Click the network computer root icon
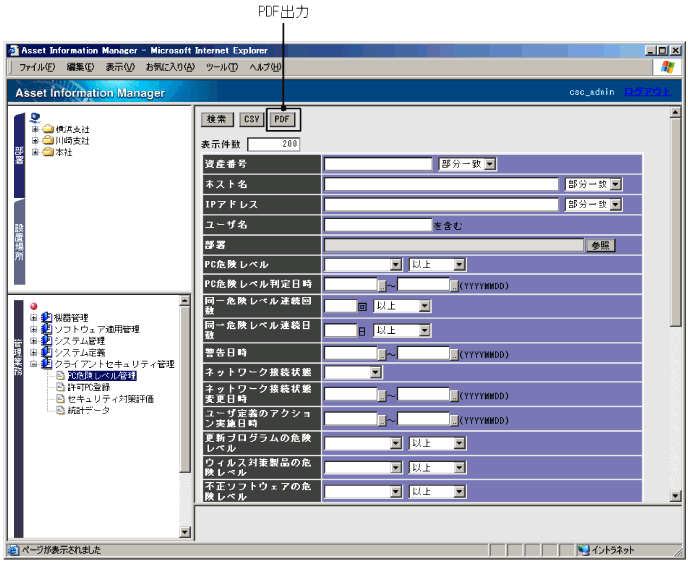Image resolution: width=688 pixels, height=585 pixels. pos(35,118)
